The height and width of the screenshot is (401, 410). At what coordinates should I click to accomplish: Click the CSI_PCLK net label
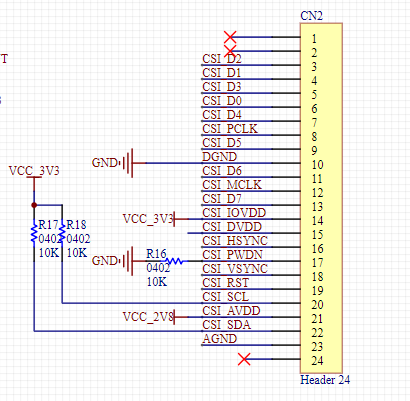click(230, 129)
